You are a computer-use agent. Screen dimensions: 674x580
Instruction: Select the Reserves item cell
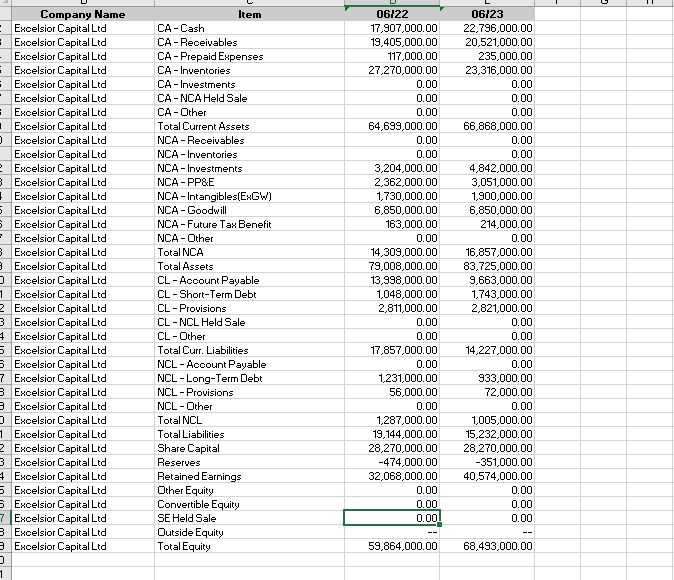pos(249,462)
